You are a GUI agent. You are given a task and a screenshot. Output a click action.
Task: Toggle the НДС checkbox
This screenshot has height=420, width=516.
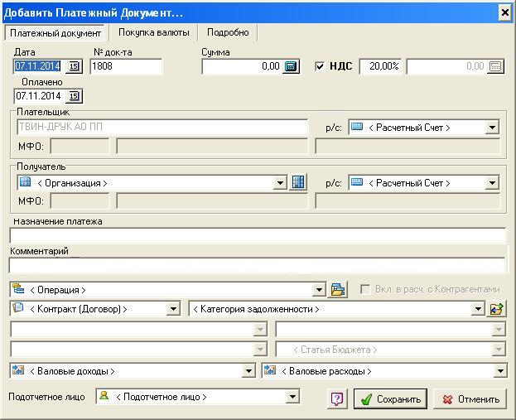point(321,66)
